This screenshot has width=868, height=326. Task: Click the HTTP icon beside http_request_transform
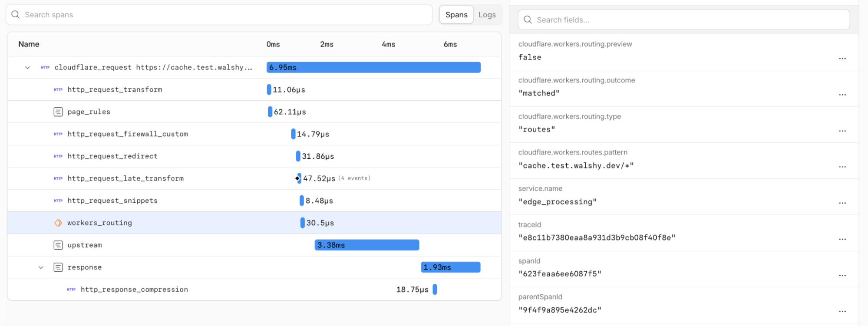tap(58, 90)
